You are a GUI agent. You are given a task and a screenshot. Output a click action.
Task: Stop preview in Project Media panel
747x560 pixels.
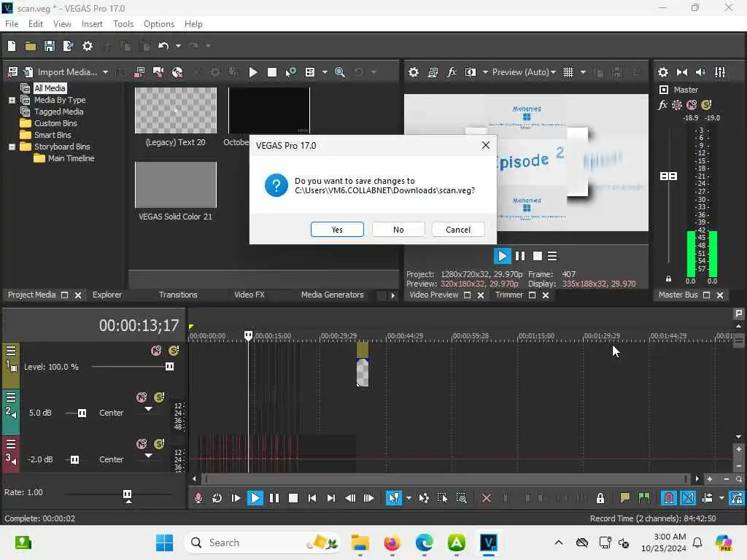click(x=271, y=72)
